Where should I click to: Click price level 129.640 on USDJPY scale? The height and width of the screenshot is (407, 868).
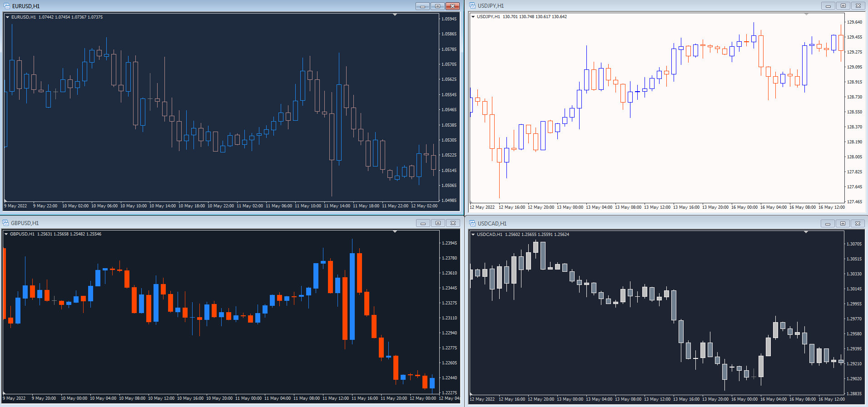click(855, 22)
